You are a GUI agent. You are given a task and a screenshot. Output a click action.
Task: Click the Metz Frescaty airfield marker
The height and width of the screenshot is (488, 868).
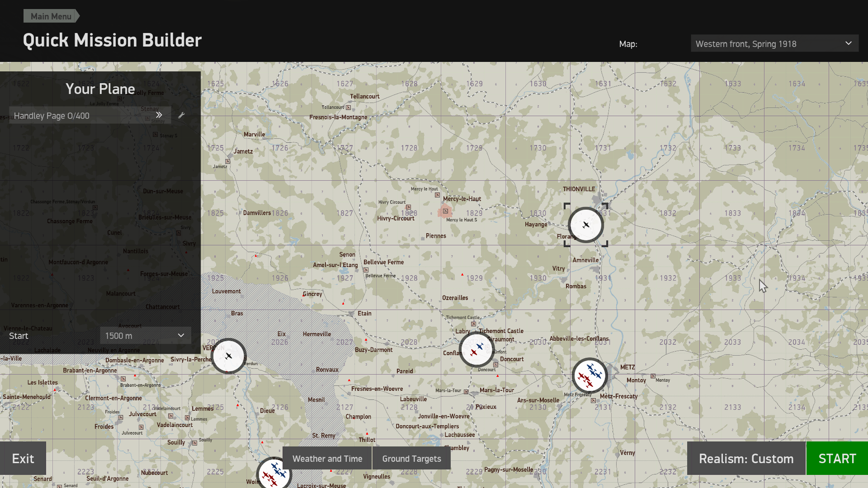[x=593, y=400]
